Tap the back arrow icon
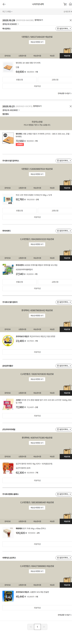The image size is (72, 644). pyautogui.click(x=4, y=4)
